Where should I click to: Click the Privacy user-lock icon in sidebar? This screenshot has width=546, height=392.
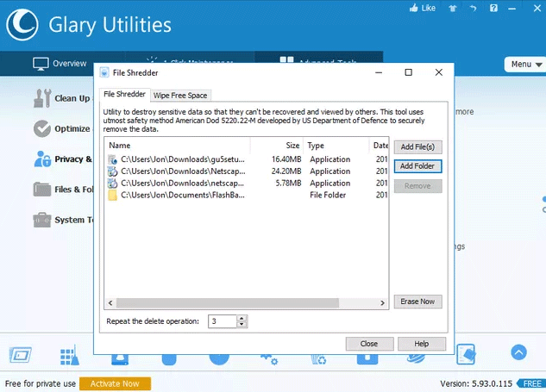pos(42,159)
